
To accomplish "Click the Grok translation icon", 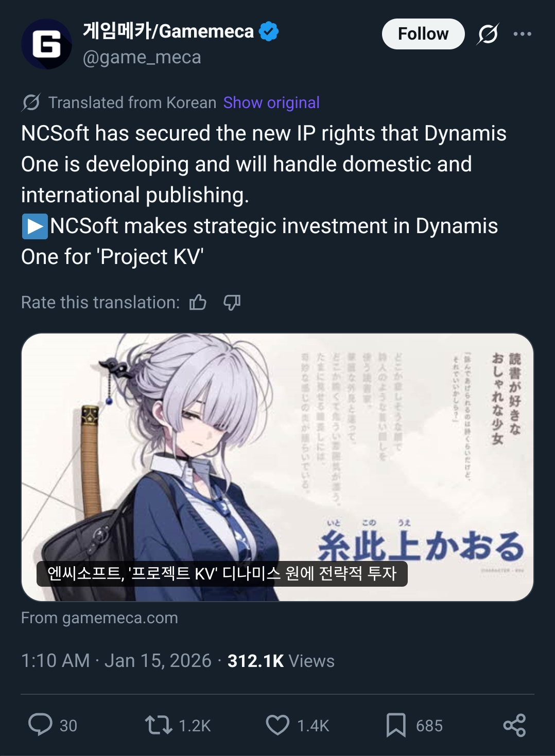I will [31, 102].
